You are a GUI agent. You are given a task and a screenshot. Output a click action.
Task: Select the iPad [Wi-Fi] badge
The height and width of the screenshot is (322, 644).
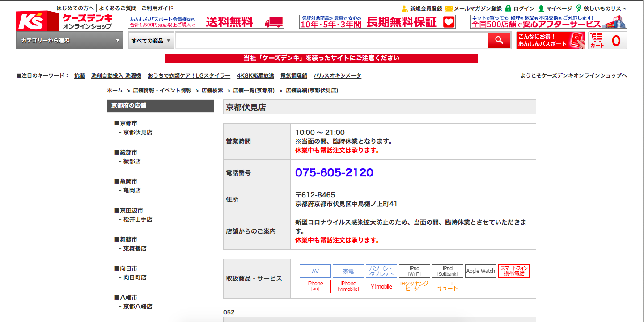click(x=415, y=271)
